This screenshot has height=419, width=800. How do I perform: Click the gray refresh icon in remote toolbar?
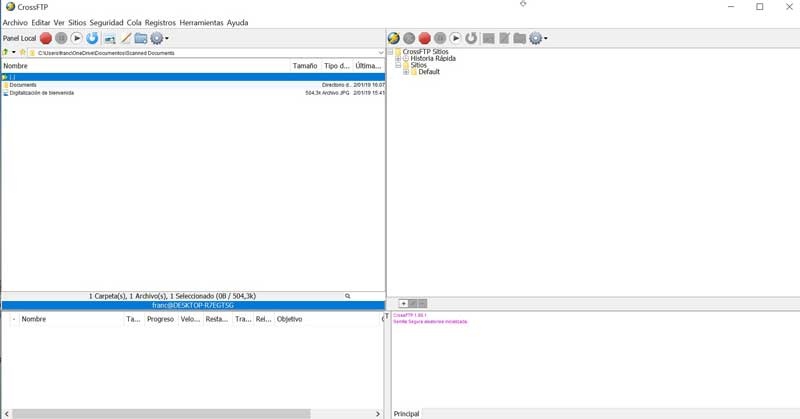click(471, 38)
